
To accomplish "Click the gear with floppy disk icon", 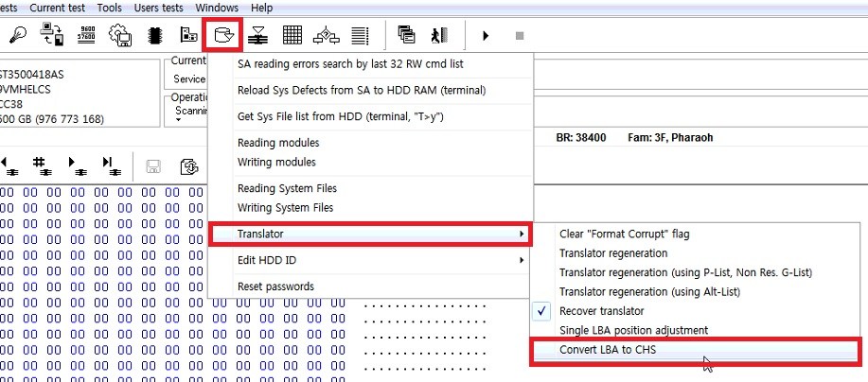I will (121, 36).
